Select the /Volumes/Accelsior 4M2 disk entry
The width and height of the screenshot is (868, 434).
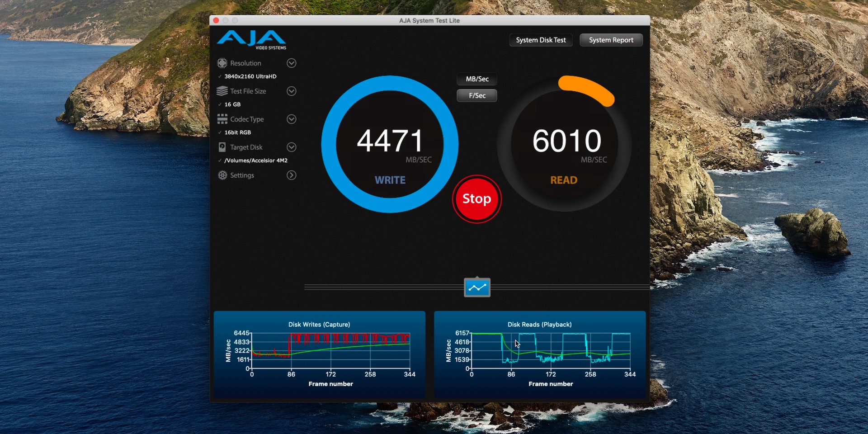click(x=256, y=160)
